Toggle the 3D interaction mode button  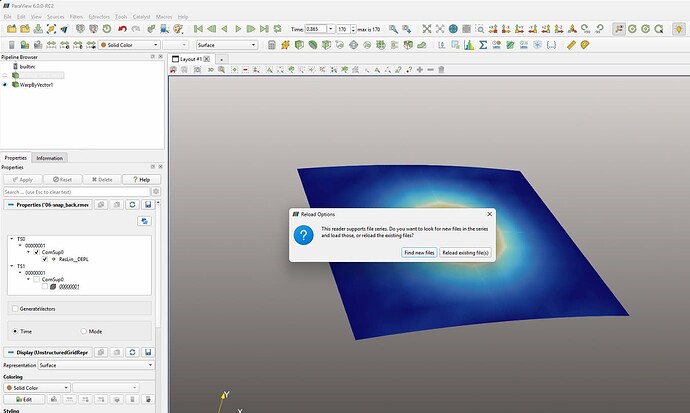click(x=210, y=69)
